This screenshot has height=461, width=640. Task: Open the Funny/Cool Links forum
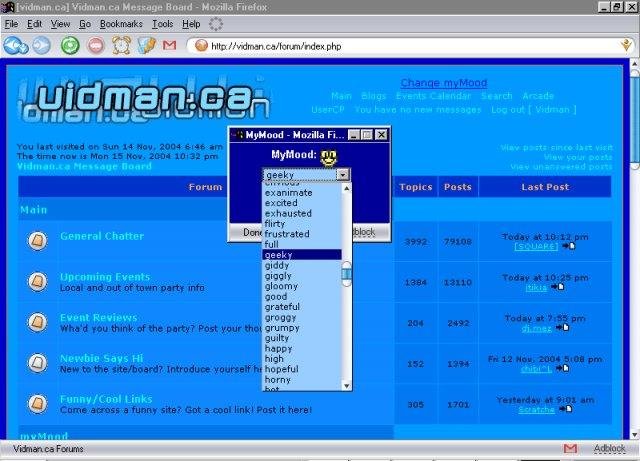[x=106, y=399]
